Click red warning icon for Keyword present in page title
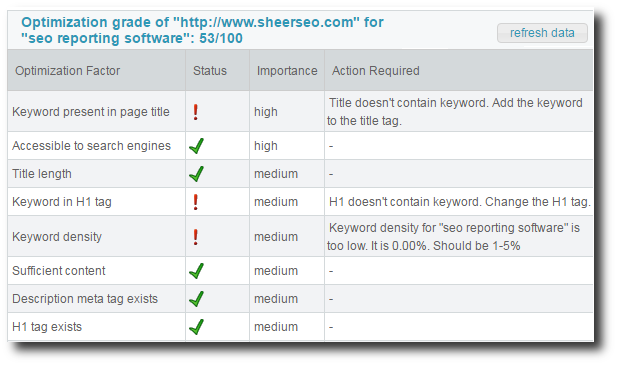The width and height of the screenshot is (617, 365). point(196,112)
